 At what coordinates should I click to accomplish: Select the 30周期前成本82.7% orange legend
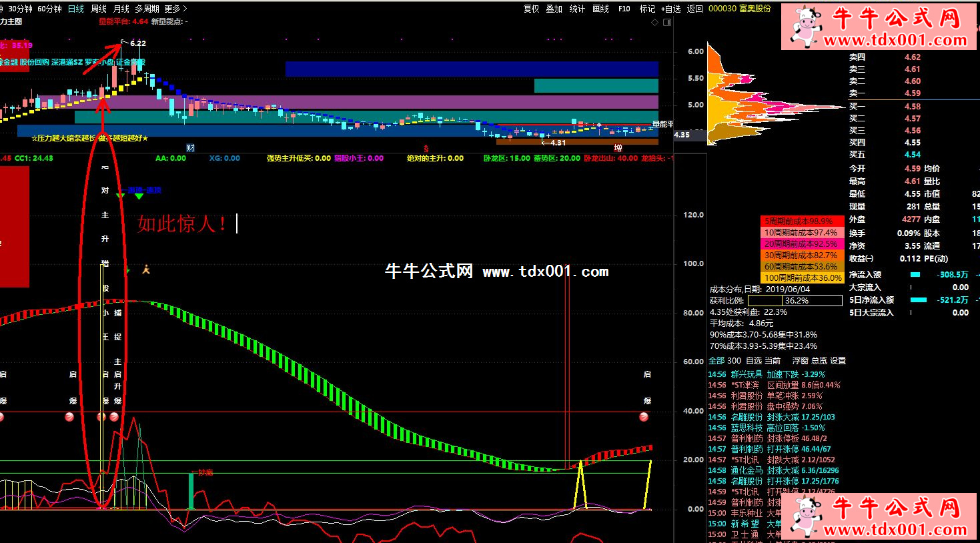pos(802,255)
